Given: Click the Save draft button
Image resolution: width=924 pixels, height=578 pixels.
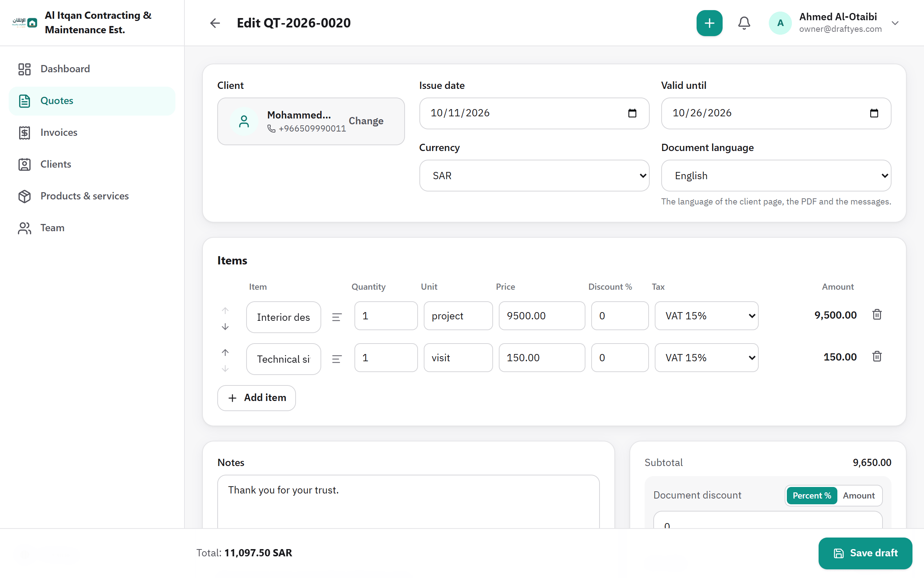Looking at the screenshot, I should (x=865, y=553).
